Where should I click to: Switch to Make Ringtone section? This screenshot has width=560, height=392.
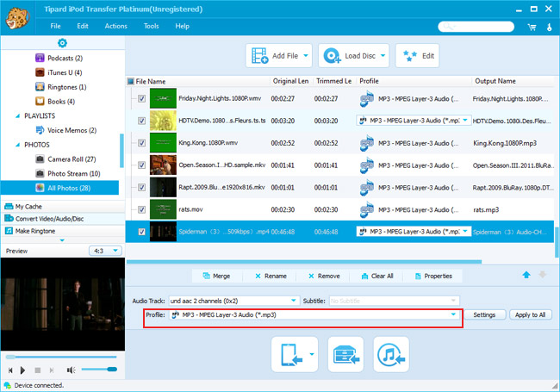(63, 231)
